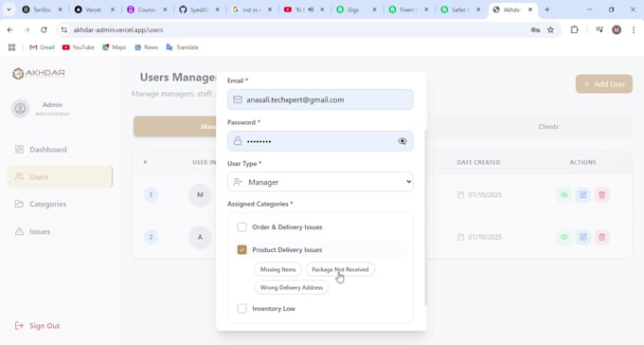The image size is (644, 345).
Task: Switch to the Gigs browser tab
Action: (356, 9)
